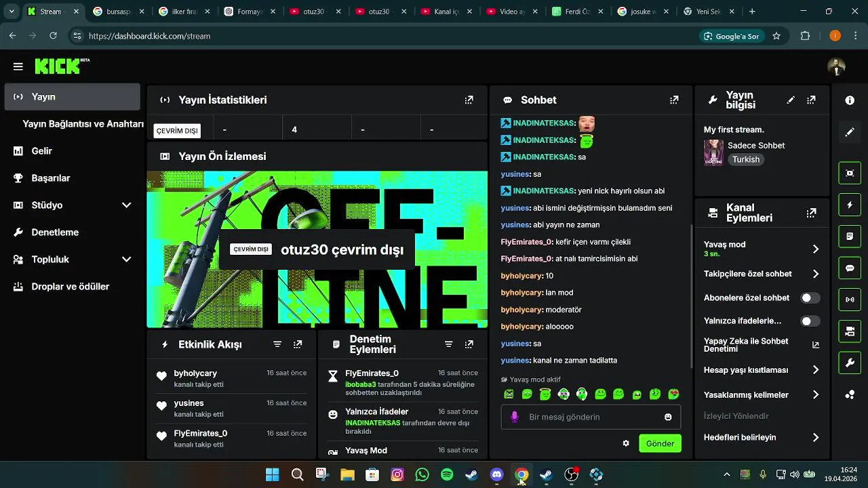Pop out the Yayın İstatistikleri panel
The width and height of the screenshot is (868, 488).
click(469, 100)
